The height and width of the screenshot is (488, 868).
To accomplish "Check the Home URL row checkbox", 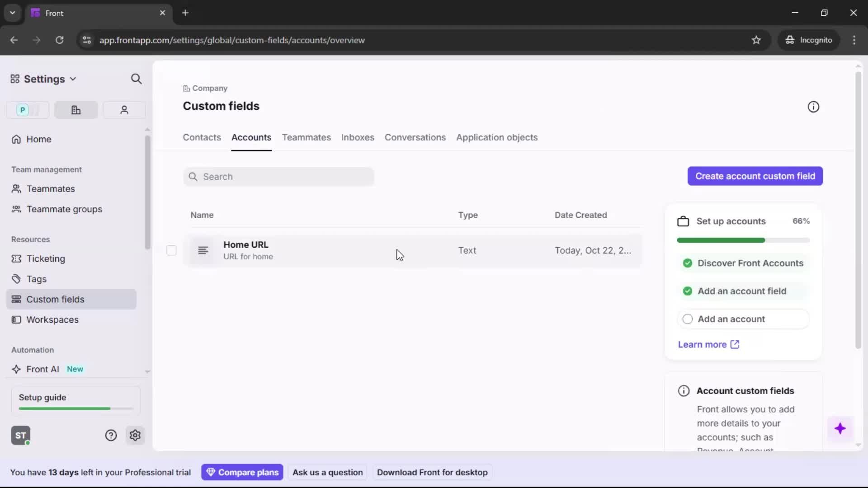I will (171, 250).
